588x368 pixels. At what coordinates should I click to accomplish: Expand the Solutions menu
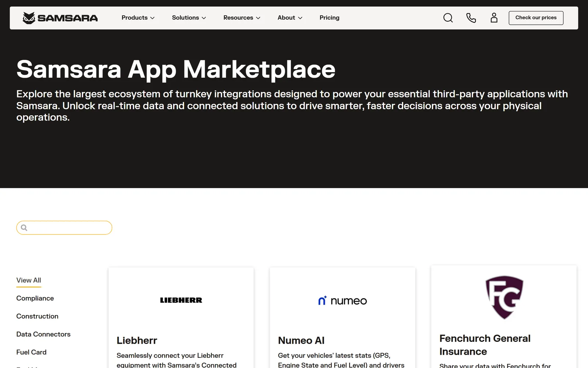tap(189, 18)
